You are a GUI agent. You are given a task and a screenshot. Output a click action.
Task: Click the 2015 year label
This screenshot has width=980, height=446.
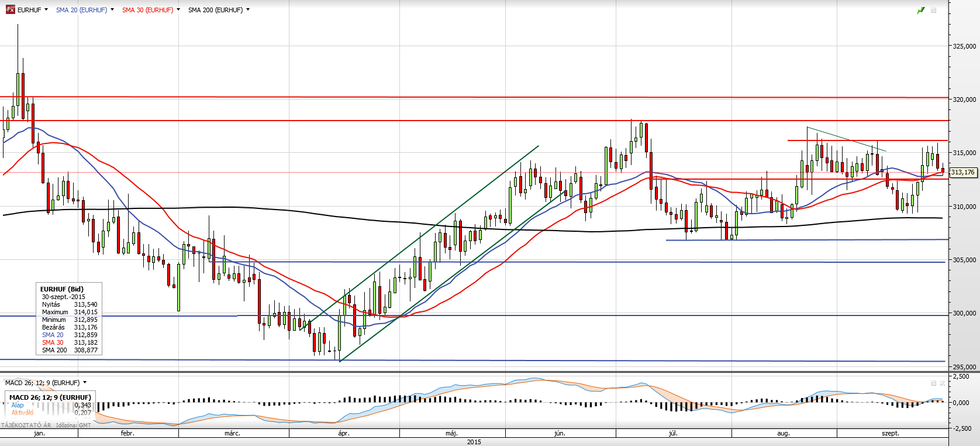(x=474, y=442)
